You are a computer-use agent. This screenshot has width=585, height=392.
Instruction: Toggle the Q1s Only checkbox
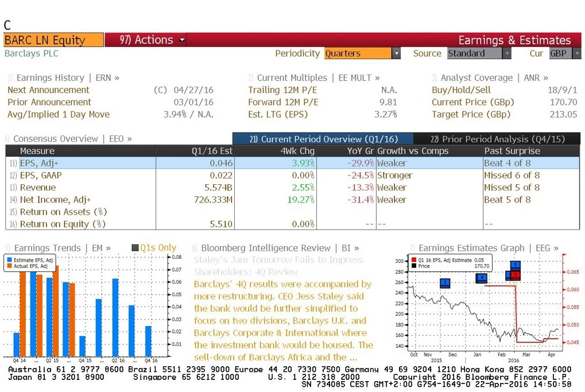[x=135, y=248]
